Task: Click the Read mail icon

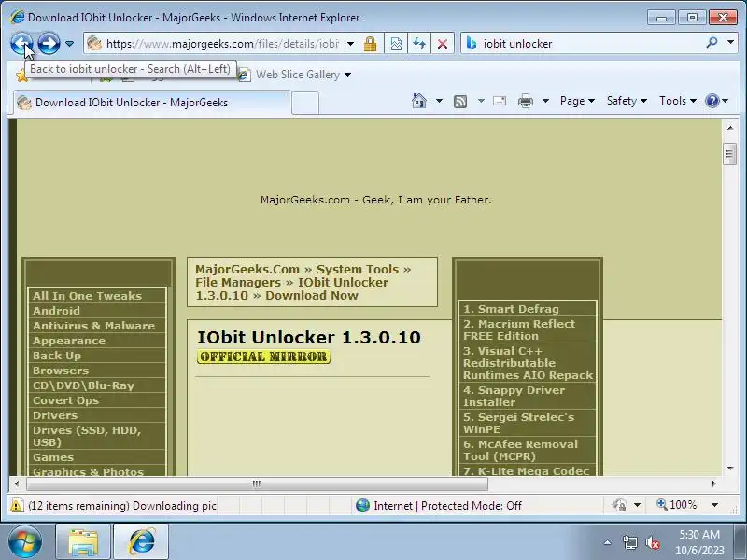Action: (500, 101)
